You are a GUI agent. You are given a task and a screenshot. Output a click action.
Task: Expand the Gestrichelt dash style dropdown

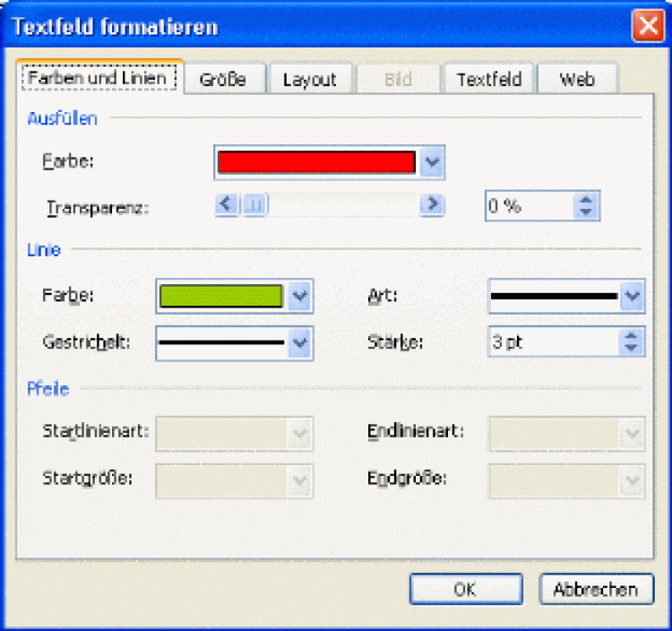click(x=301, y=341)
